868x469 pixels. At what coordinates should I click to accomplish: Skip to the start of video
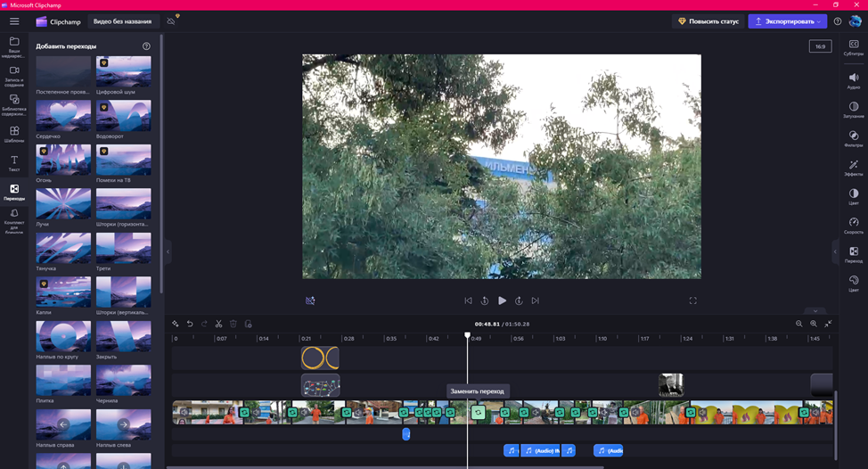pos(469,300)
